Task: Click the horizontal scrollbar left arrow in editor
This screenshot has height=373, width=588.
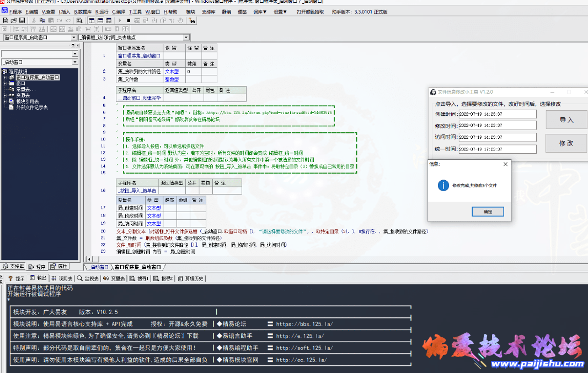Action: coord(89,259)
